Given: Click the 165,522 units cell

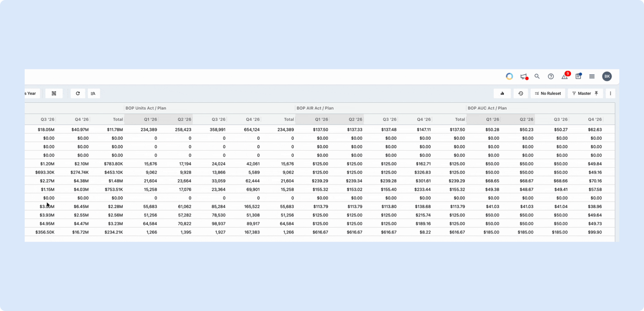Looking at the screenshot, I should (252, 207).
